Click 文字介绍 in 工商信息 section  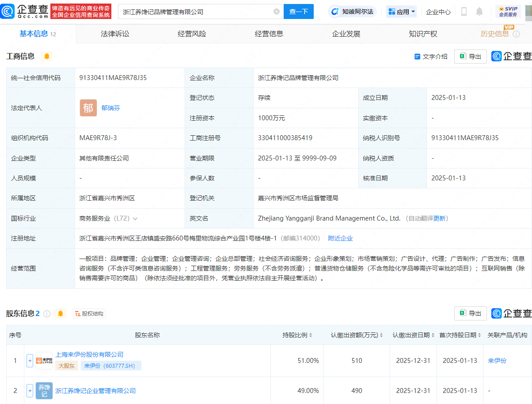tap(431, 57)
